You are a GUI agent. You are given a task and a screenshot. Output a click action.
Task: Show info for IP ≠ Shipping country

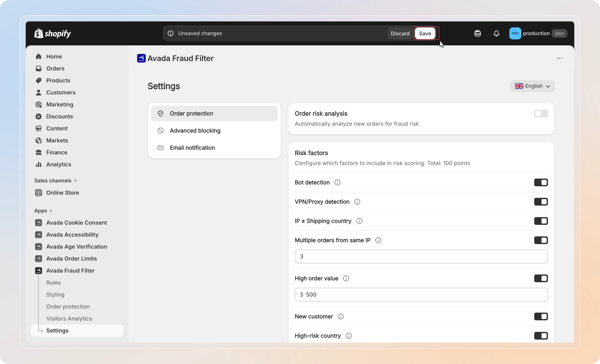click(359, 221)
